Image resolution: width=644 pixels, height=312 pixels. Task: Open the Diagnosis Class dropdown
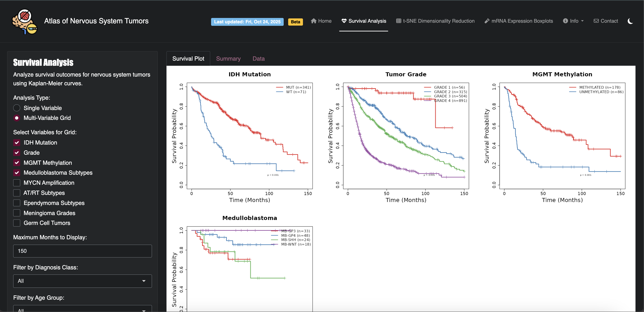pos(82,281)
